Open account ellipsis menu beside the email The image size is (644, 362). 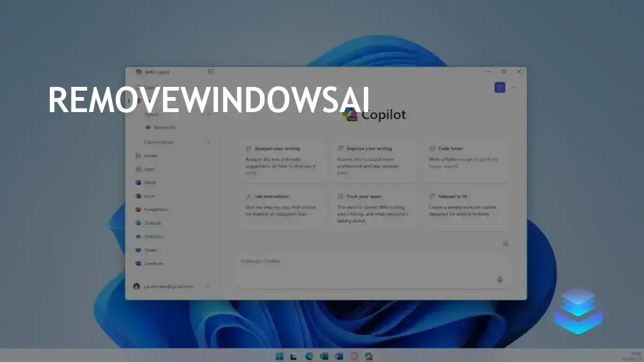(208, 286)
